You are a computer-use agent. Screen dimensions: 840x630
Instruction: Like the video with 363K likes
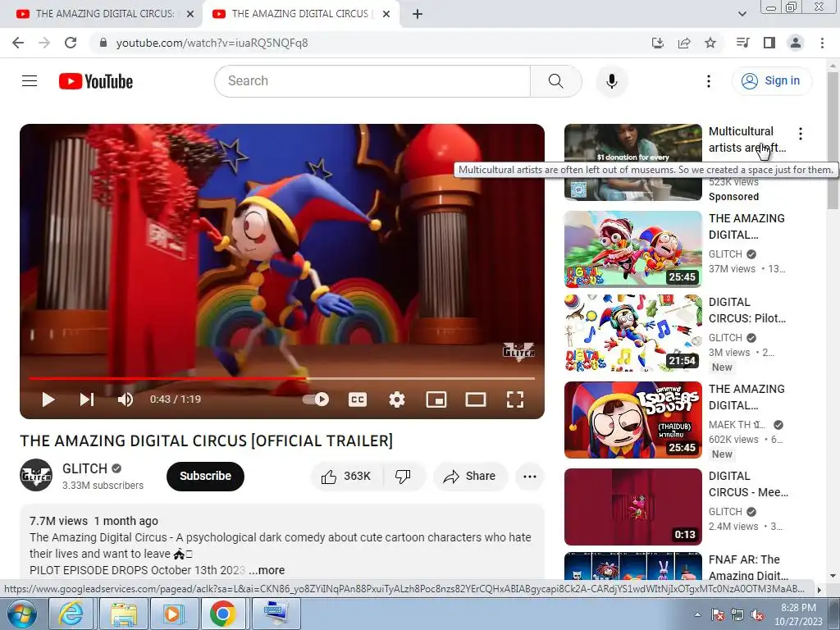347,477
